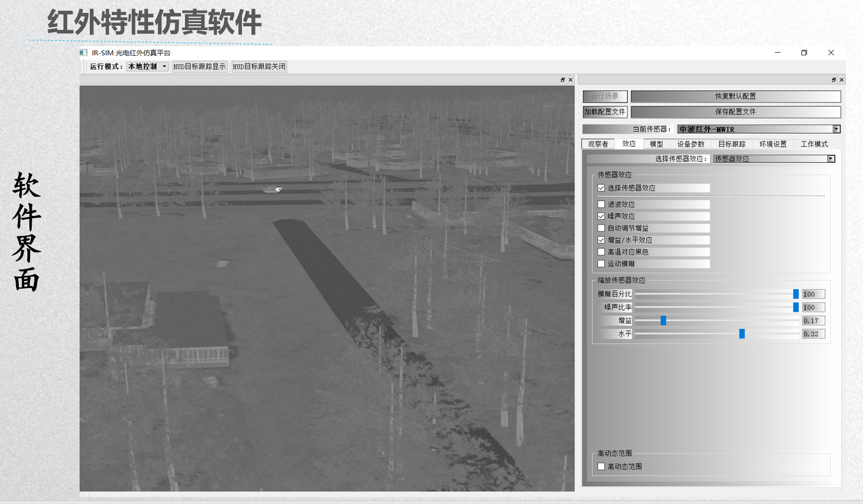Switch to the 模型 tab
The image size is (863, 504).
pyautogui.click(x=657, y=144)
